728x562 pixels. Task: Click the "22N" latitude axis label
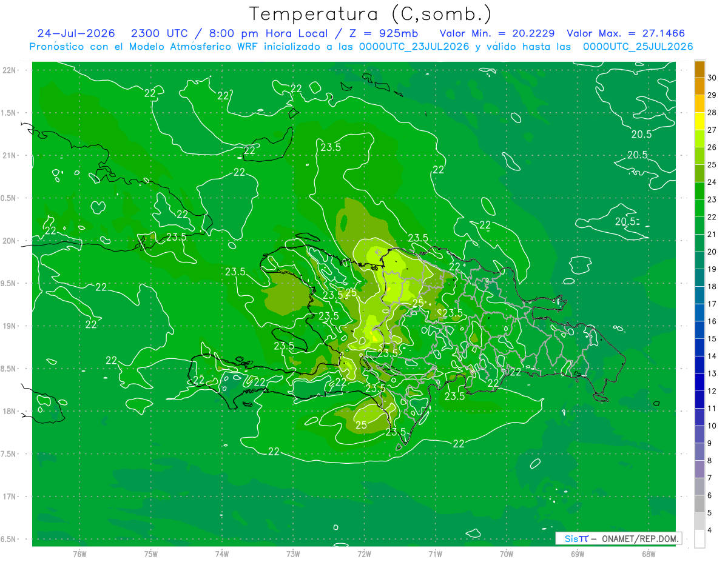8,70
